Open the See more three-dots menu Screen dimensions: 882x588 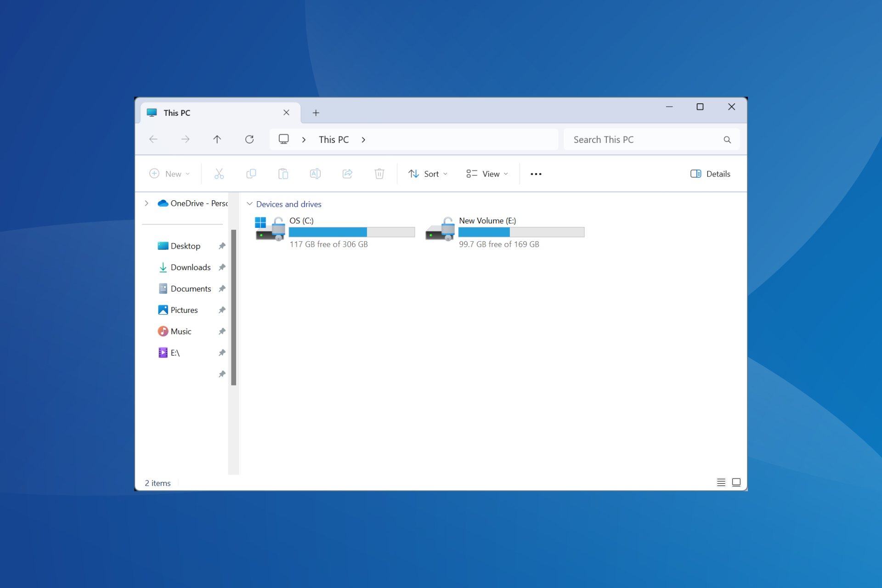coord(536,174)
